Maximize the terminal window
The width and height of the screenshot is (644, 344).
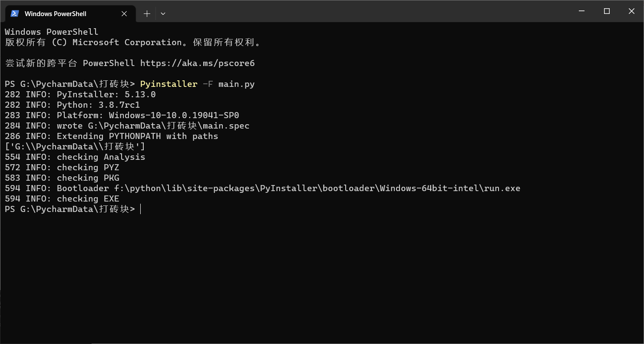pos(607,11)
